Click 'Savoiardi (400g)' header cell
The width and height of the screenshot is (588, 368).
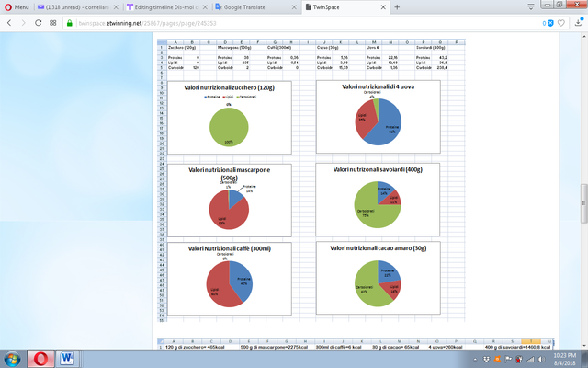[431, 48]
